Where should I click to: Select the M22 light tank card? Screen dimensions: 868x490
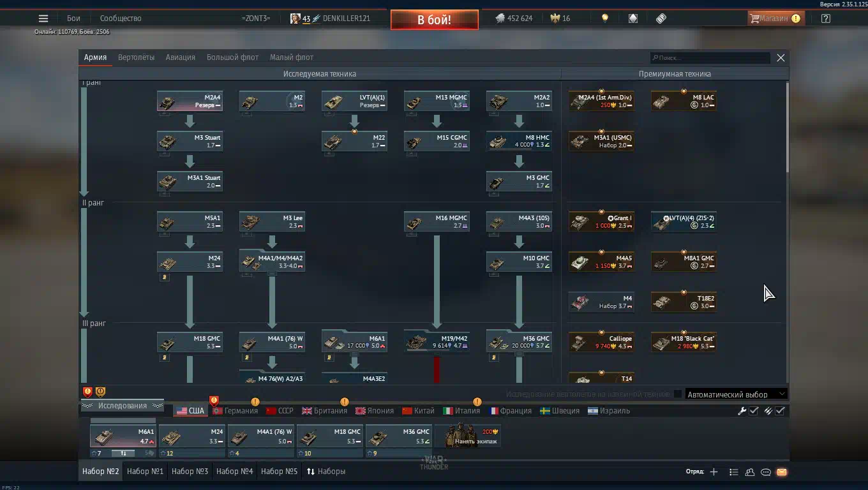354,141
